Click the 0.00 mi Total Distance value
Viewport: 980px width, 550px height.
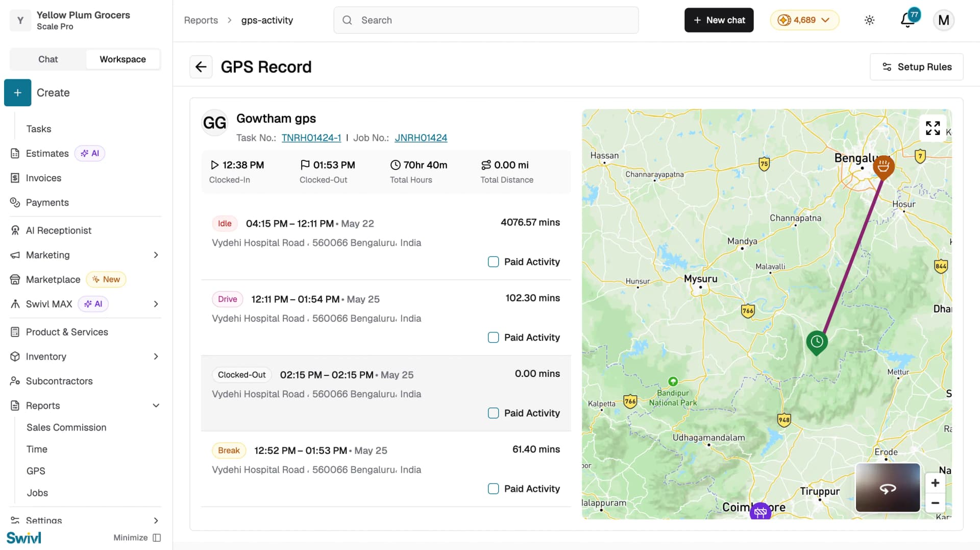click(x=511, y=165)
